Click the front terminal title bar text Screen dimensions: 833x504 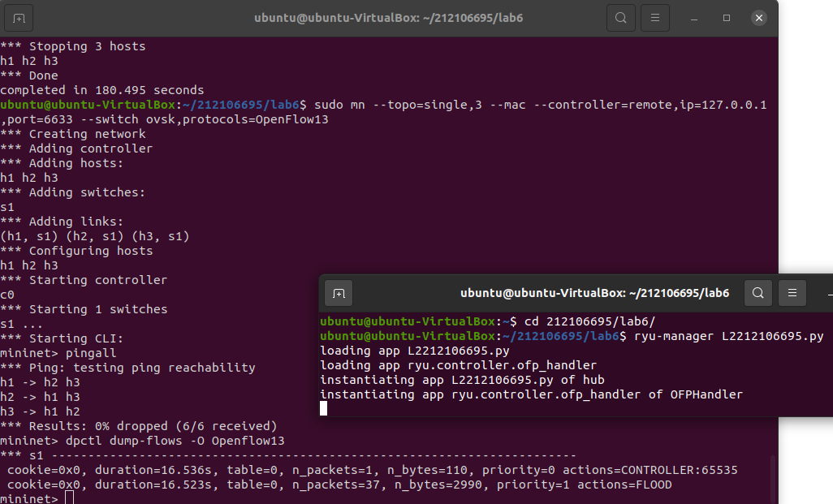[x=594, y=293]
